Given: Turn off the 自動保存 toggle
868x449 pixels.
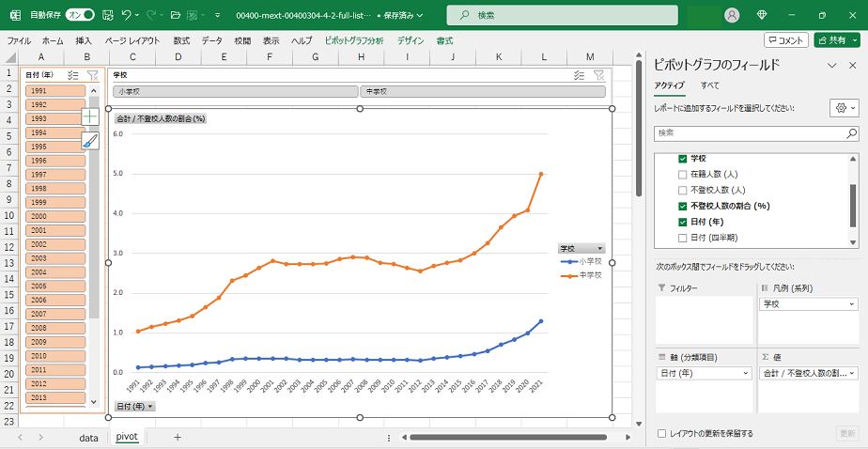Looking at the screenshot, I should (80, 16).
